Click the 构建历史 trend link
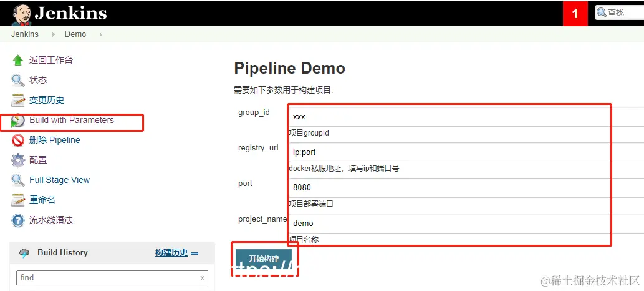 171,253
